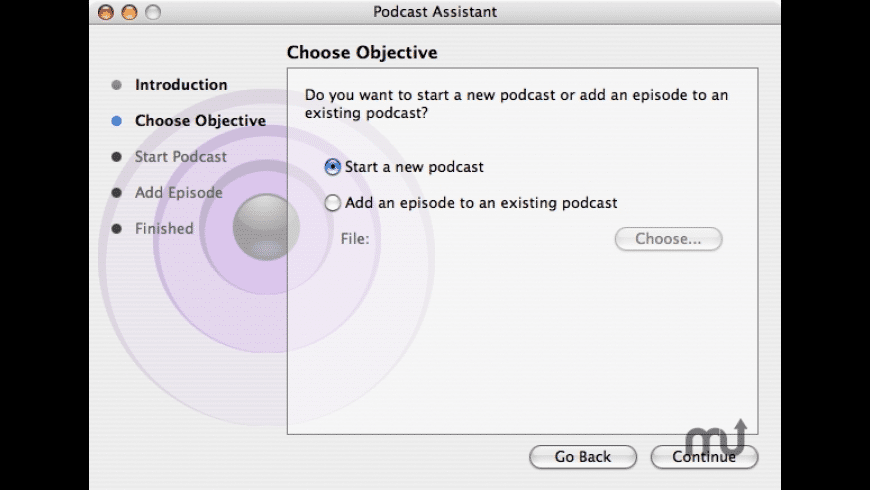This screenshot has height=490, width=870.
Task: Select the Start a new podcast option
Action: tap(333, 167)
